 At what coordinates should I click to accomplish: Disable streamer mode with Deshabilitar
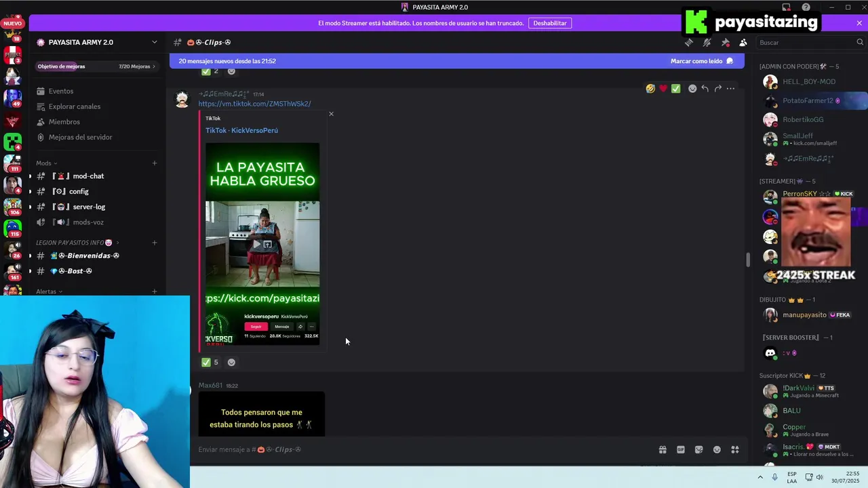550,23
